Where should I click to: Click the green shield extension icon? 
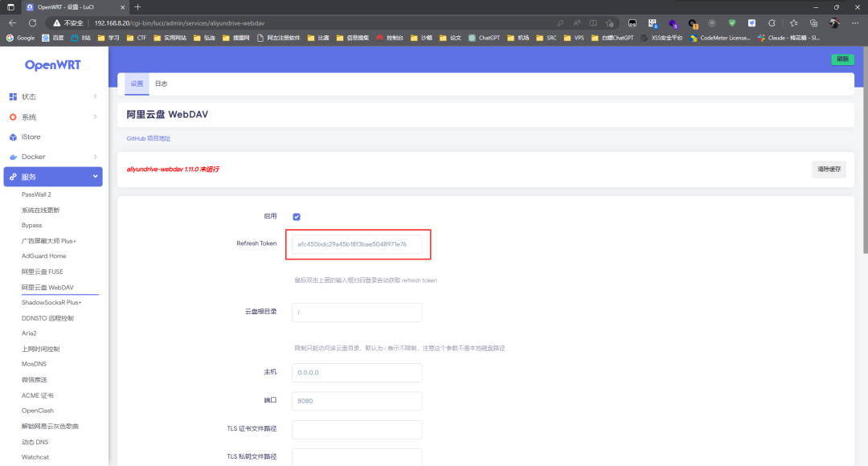pyautogui.click(x=732, y=23)
